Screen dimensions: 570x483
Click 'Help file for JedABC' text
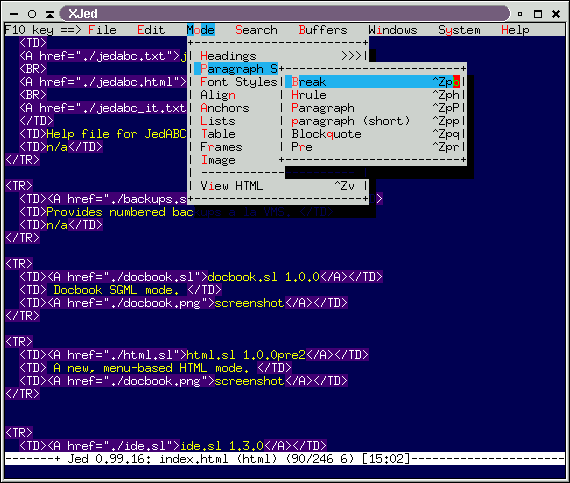116,134
